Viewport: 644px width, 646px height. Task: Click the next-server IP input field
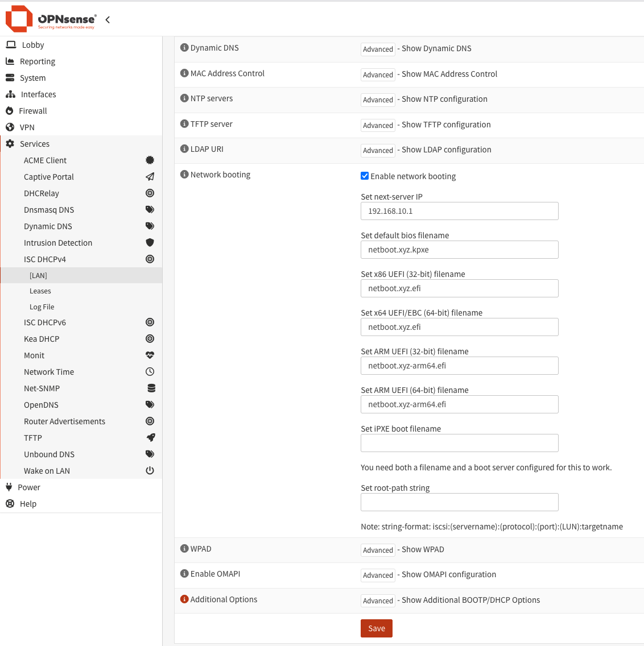pos(459,211)
